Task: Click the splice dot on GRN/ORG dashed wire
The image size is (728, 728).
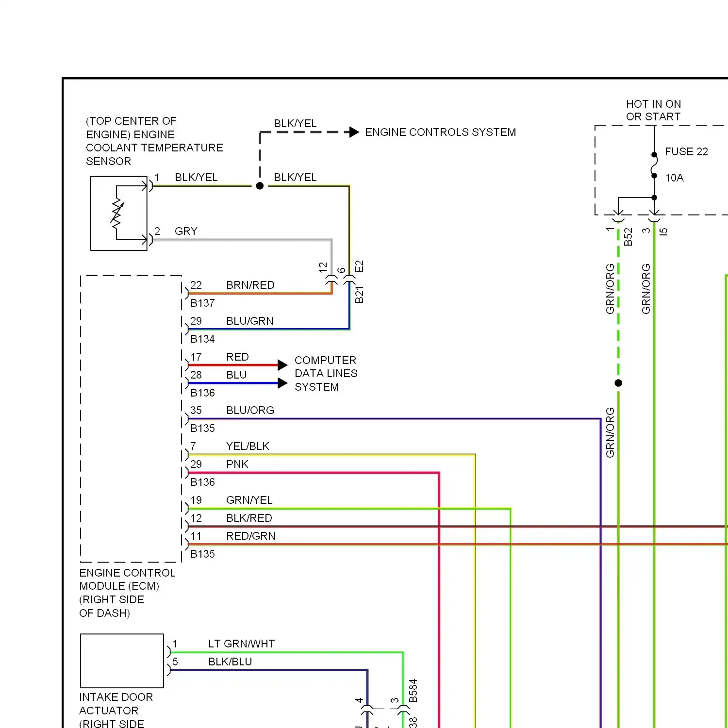Action: 618,383
